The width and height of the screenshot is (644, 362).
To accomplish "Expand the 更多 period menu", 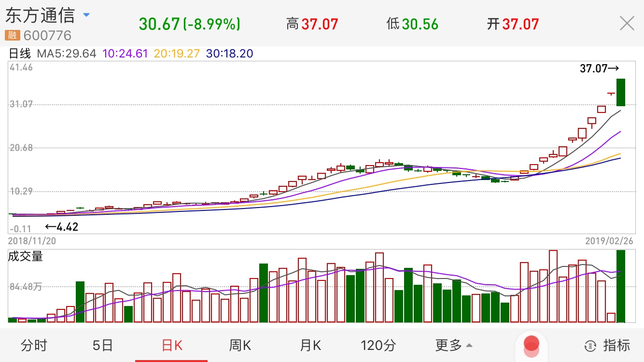I will pos(454,346).
